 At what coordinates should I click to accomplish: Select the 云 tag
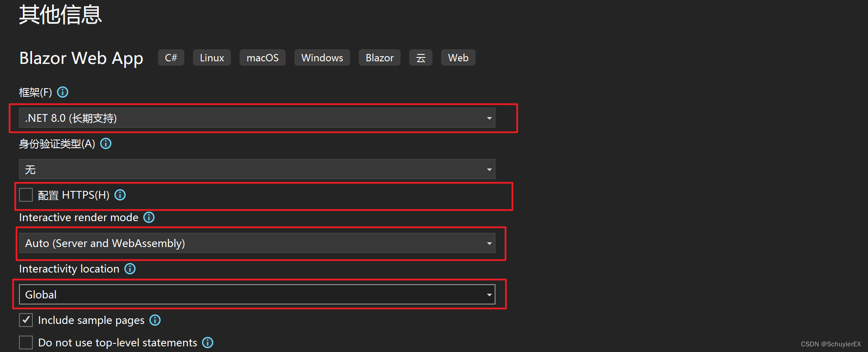[421, 57]
